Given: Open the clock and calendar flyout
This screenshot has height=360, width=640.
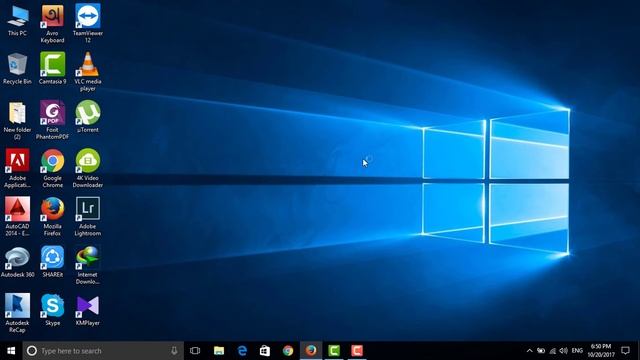Looking at the screenshot, I should coord(601,351).
